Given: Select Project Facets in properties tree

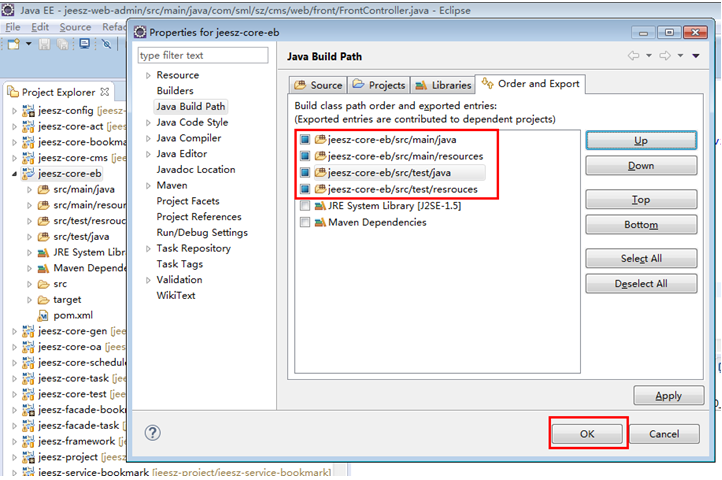Looking at the screenshot, I should tap(188, 201).
